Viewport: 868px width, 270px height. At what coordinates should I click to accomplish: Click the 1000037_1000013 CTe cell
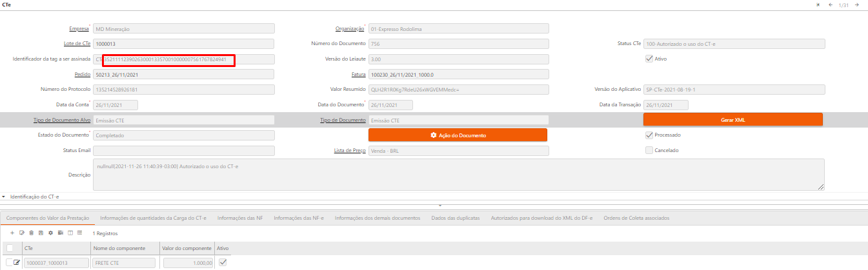pos(55,262)
